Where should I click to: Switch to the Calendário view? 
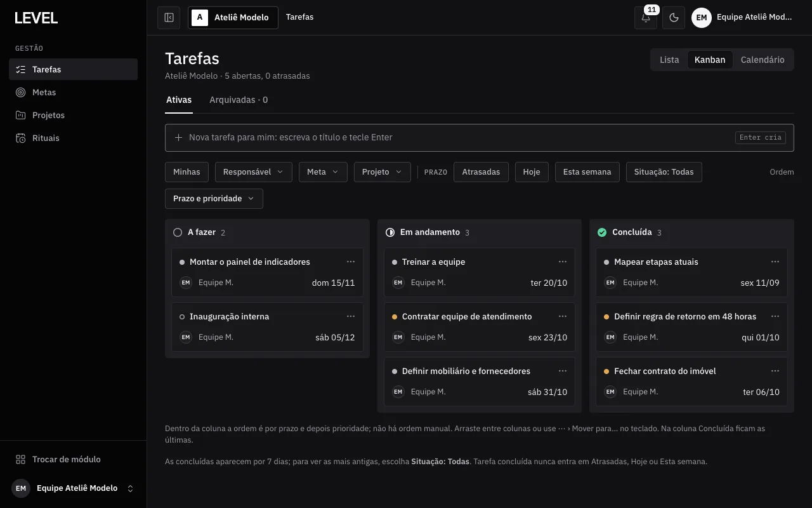pos(763,60)
